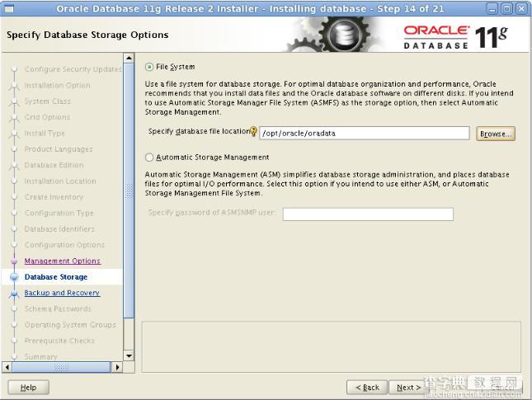Click the ASMSNMP password field

point(368,214)
